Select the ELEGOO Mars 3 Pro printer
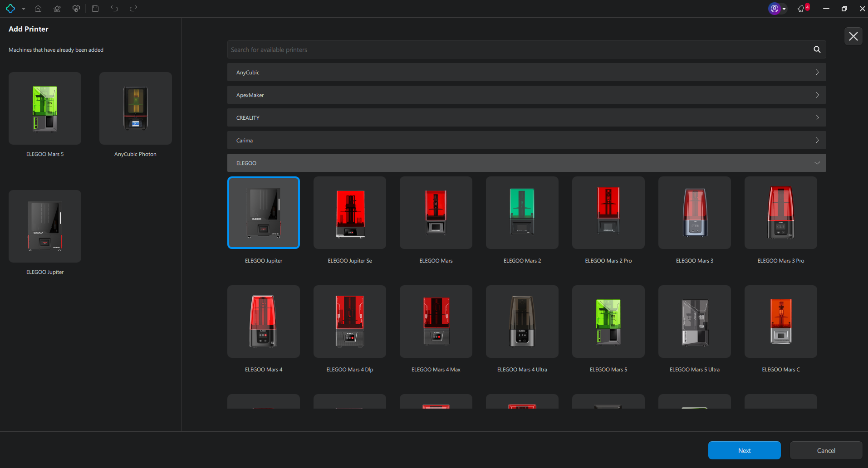The width and height of the screenshot is (868, 468). (x=781, y=213)
